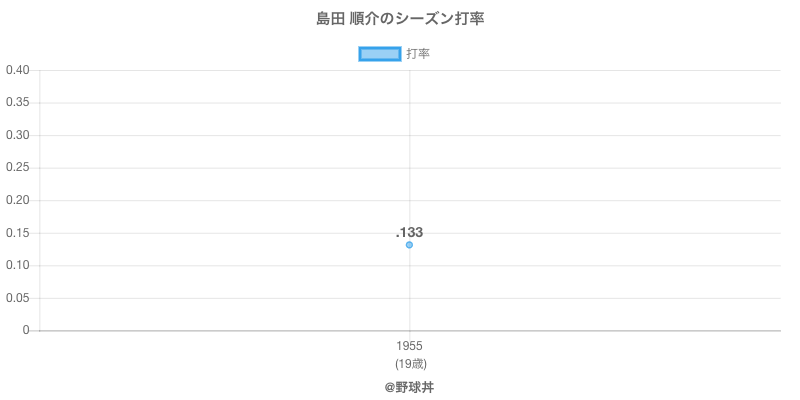Click the 1955 batting average data point

point(409,245)
